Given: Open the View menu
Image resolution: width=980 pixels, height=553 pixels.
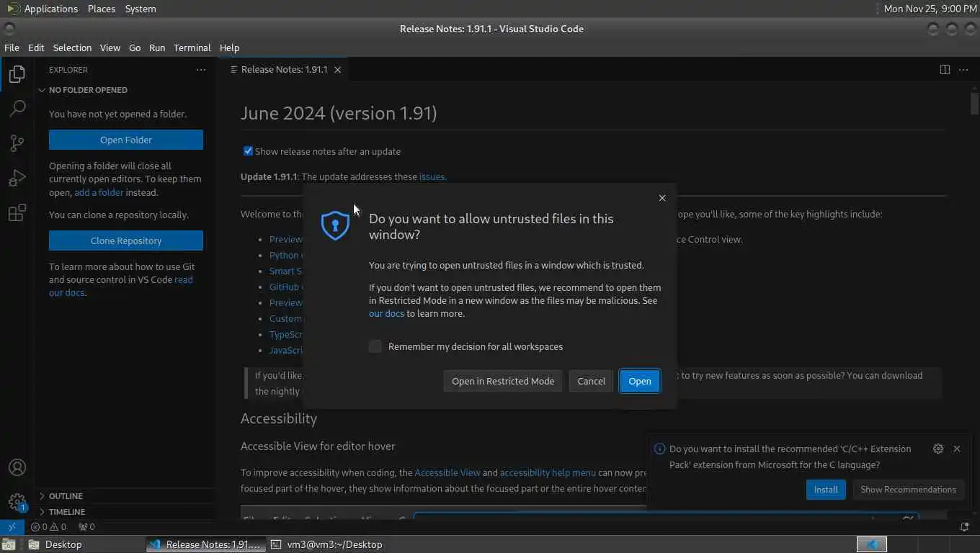Looking at the screenshot, I should (x=110, y=48).
